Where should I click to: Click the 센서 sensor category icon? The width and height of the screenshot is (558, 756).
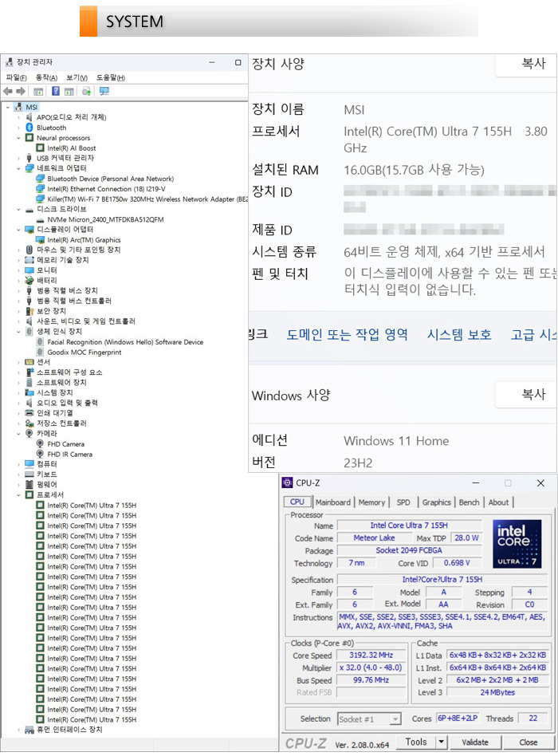(x=29, y=361)
